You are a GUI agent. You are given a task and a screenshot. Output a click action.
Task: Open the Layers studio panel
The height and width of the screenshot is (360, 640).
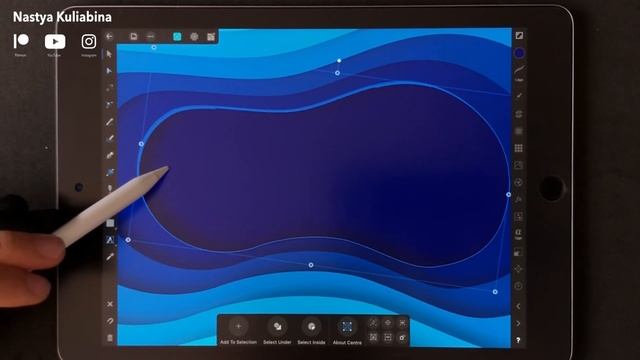519,114
